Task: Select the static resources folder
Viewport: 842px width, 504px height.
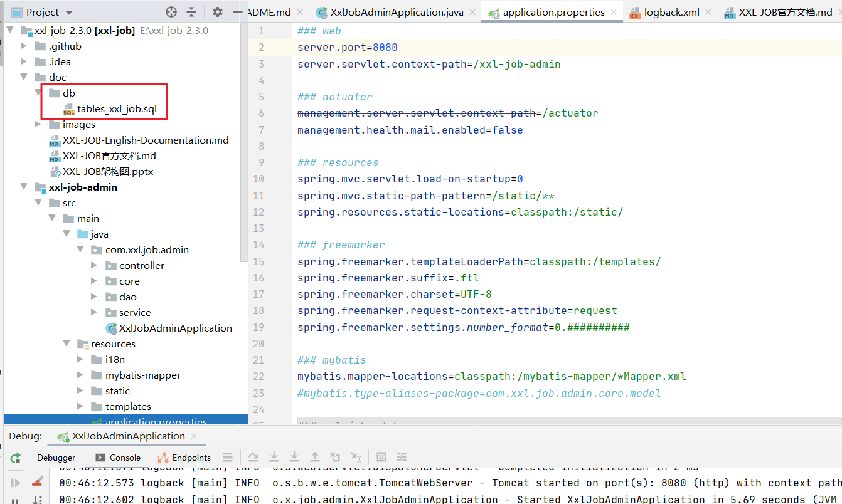Action: coord(117,391)
